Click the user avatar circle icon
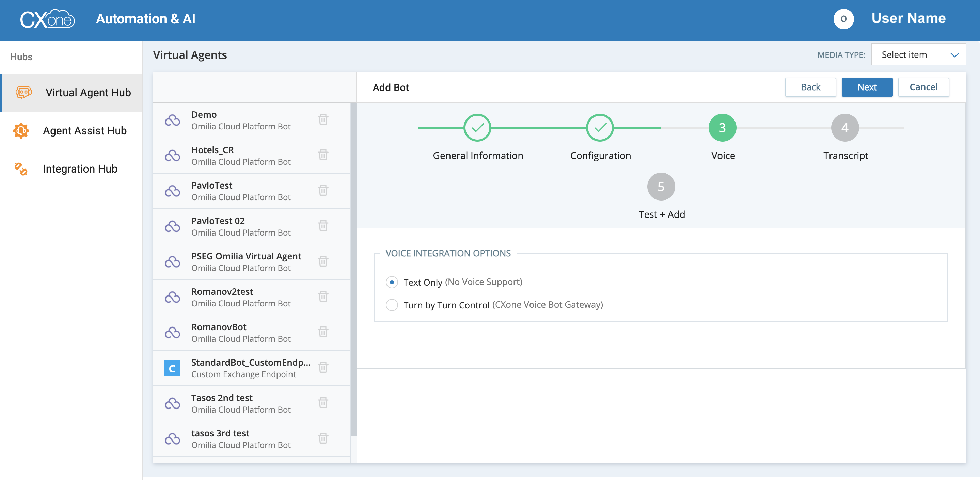 (x=843, y=19)
